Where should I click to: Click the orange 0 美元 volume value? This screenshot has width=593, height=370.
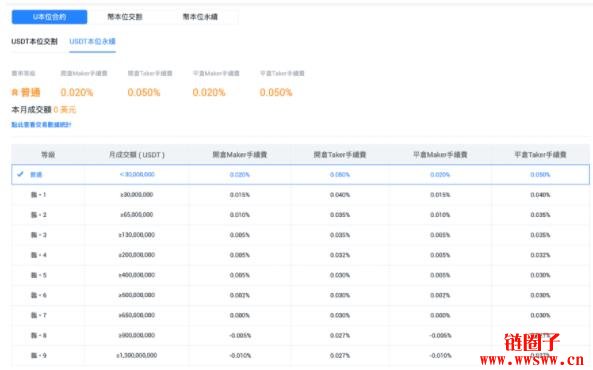[x=65, y=110]
